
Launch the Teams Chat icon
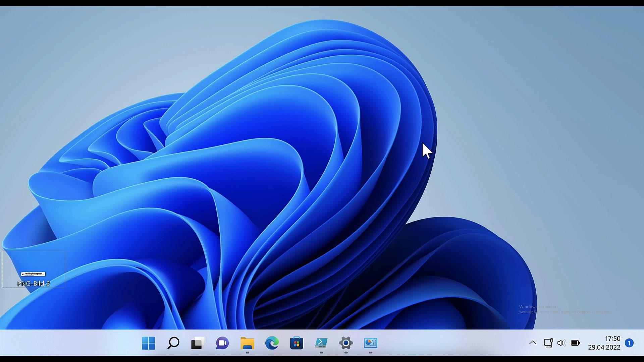pos(222,343)
